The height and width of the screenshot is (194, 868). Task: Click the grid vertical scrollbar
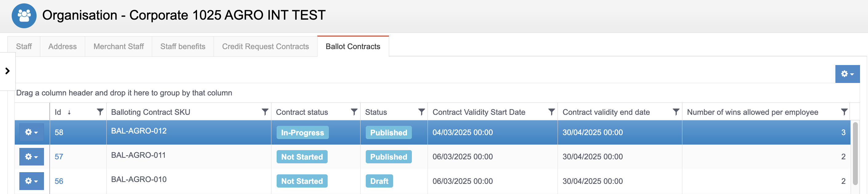tap(855, 153)
